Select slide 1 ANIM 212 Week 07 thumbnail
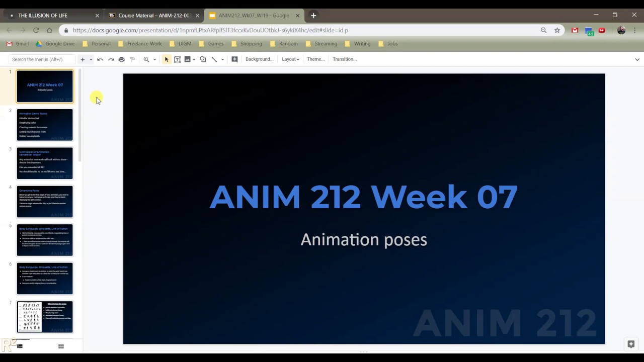644x362 pixels. click(45, 86)
